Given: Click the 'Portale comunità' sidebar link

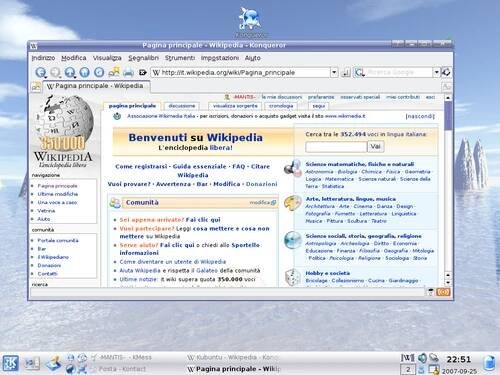Looking at the screenshot, I should (58, 240).
